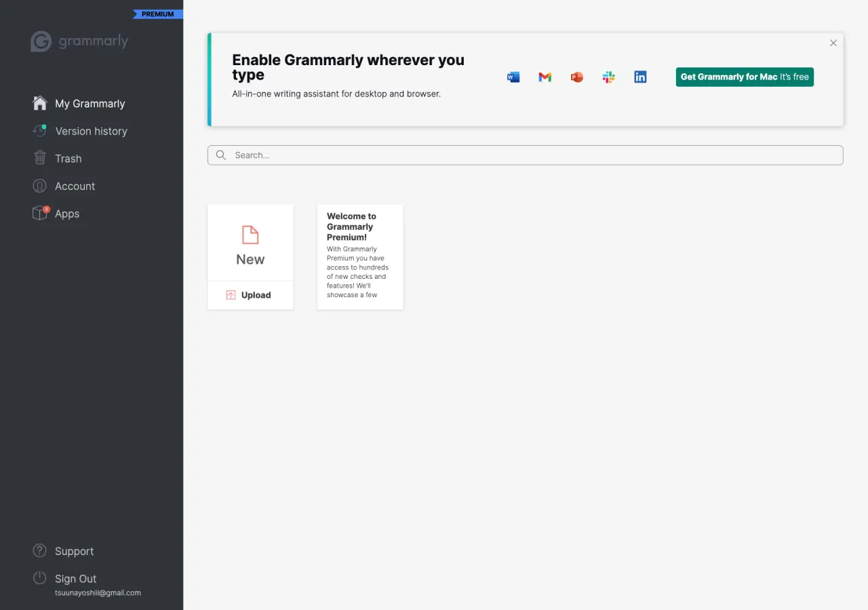Click the PowerPoint icon in banner

tap(577, 77)
